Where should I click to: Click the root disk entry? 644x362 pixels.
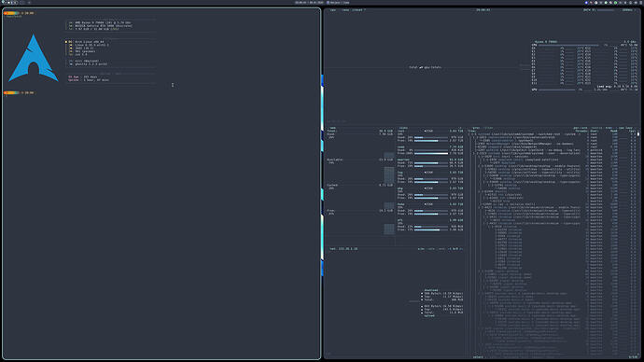click(x=400, y=131)
